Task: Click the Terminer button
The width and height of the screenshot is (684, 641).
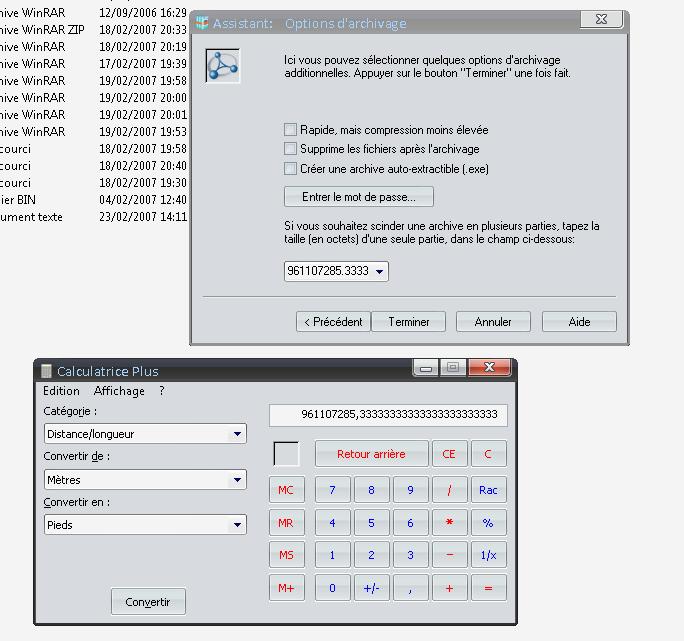Action: pyautogui.click(x=409, y=322)
